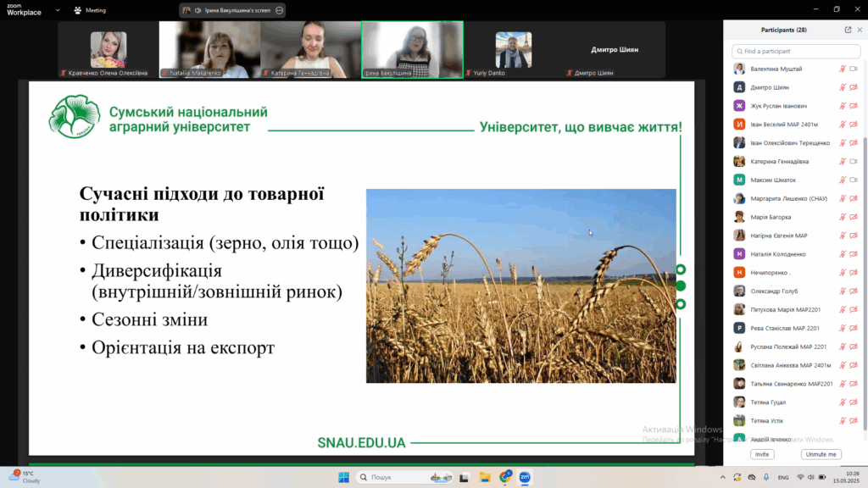Expand the Zoom Workplace dropdown arrow
868x488 pixels.
coord(57,10)
